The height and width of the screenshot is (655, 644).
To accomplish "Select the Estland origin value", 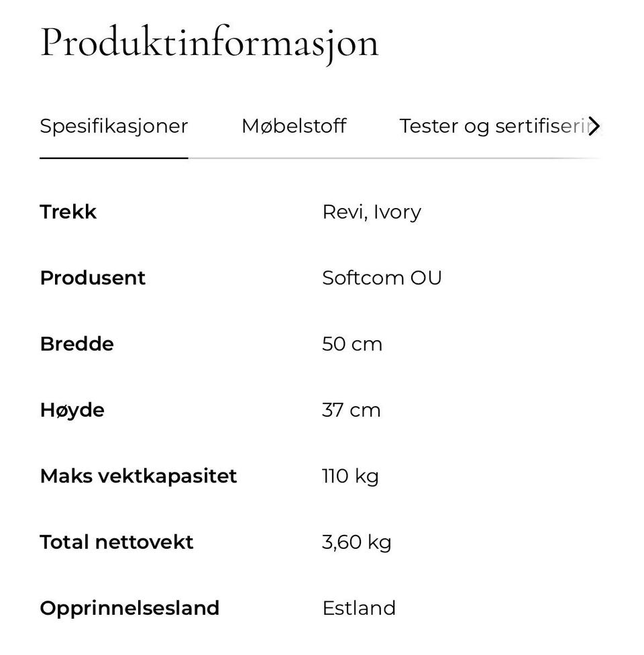I will [359, 608].
